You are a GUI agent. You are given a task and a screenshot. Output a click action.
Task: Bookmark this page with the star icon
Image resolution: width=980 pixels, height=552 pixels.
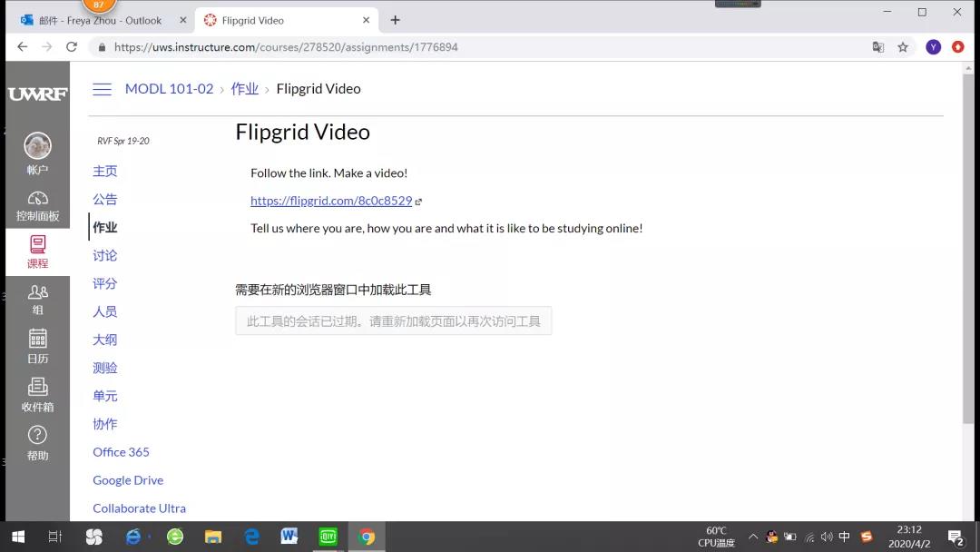903,47
